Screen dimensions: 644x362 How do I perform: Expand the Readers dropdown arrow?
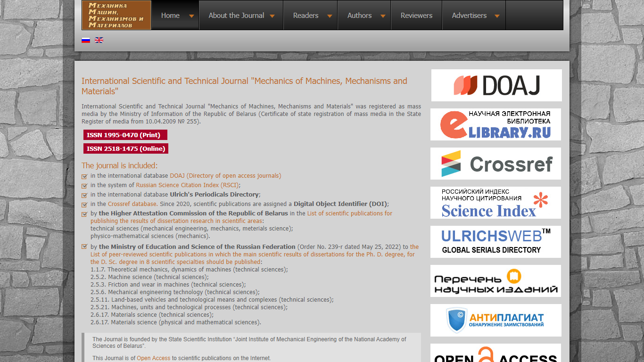click(x=330, y=16)
